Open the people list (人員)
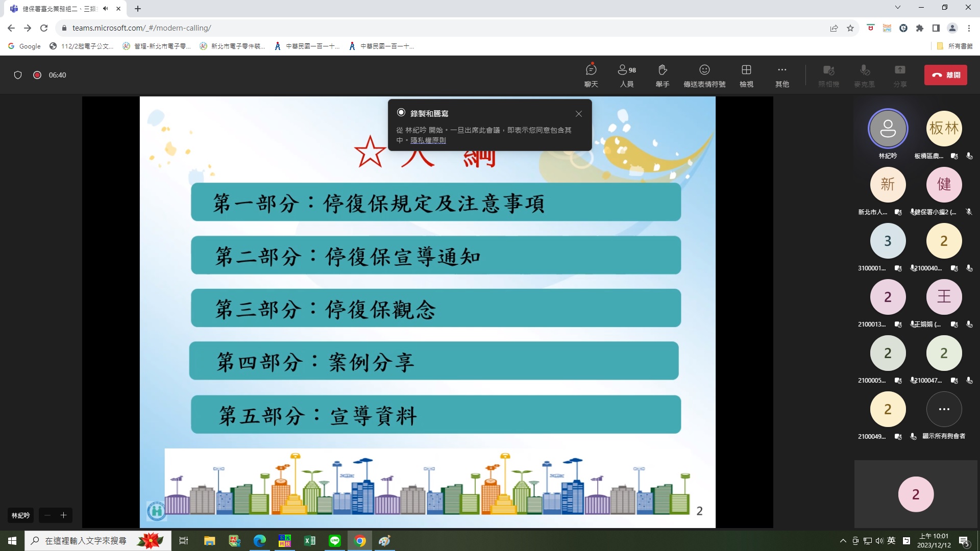 tap(627, 75)
